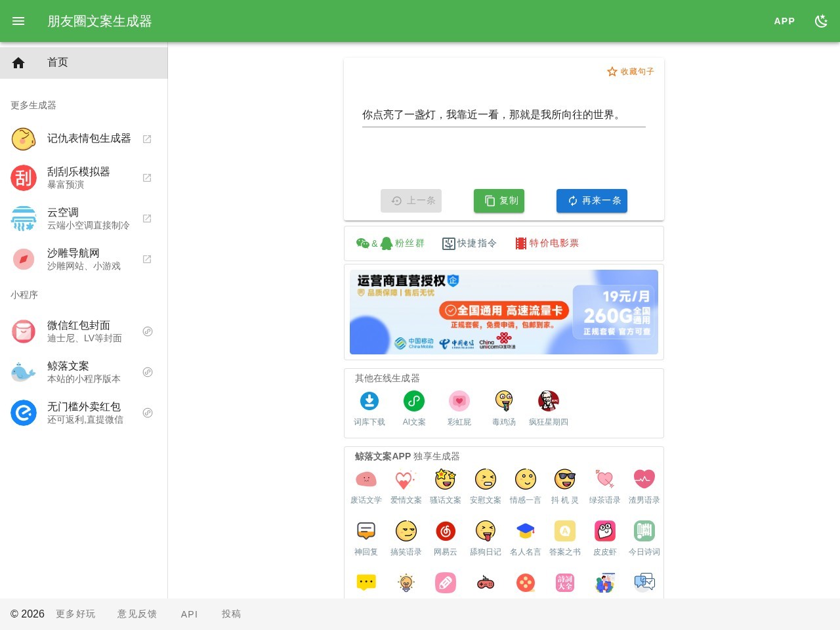Open 记仇表情包生成器 sidebar item
Screen dimensions: 840x630
tap(84, 138)
